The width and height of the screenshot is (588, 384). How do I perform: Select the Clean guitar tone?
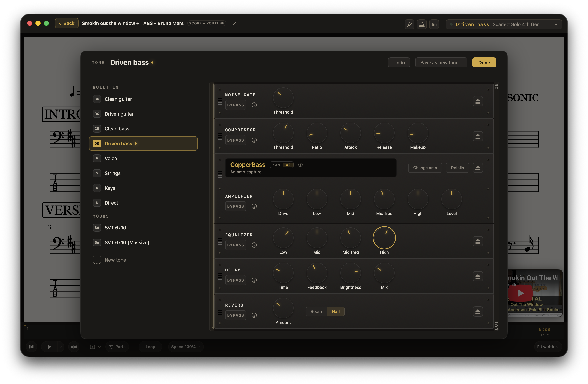pos(143,99)
